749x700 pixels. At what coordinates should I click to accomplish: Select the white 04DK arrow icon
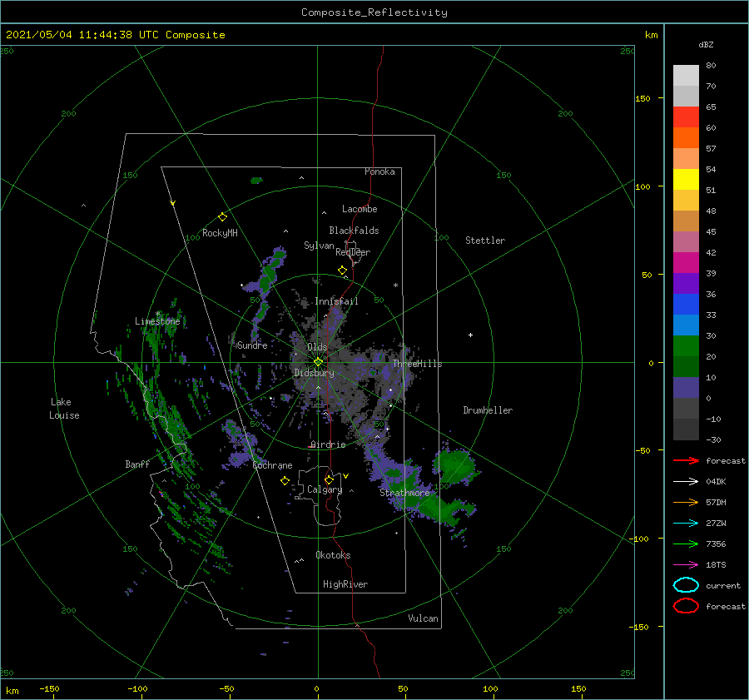tap(686, 482)
